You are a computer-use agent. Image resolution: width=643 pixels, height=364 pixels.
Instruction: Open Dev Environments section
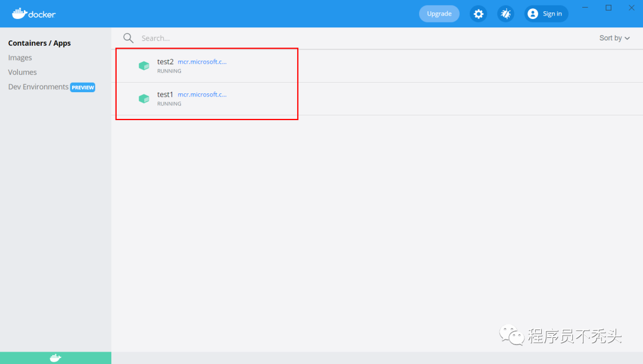(38, 87)
